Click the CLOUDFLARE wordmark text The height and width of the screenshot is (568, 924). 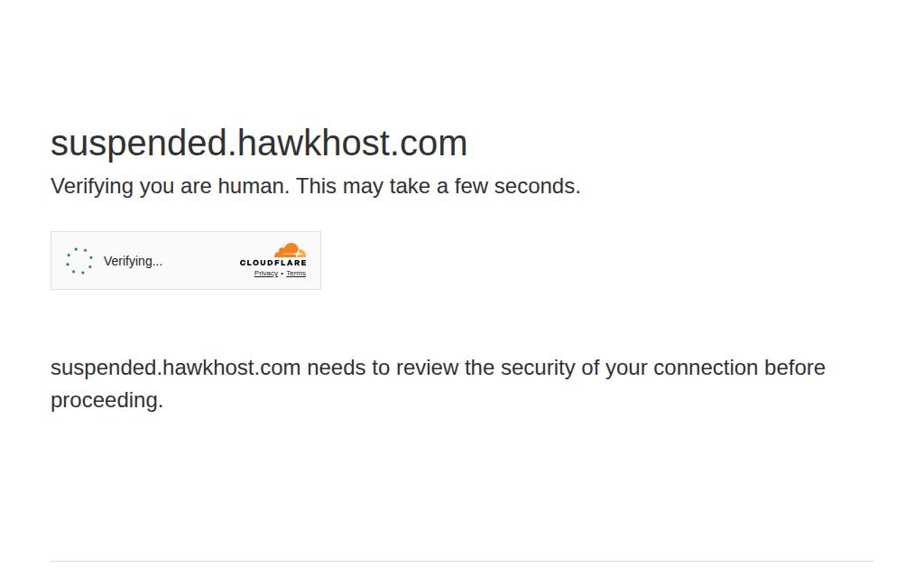273,263
